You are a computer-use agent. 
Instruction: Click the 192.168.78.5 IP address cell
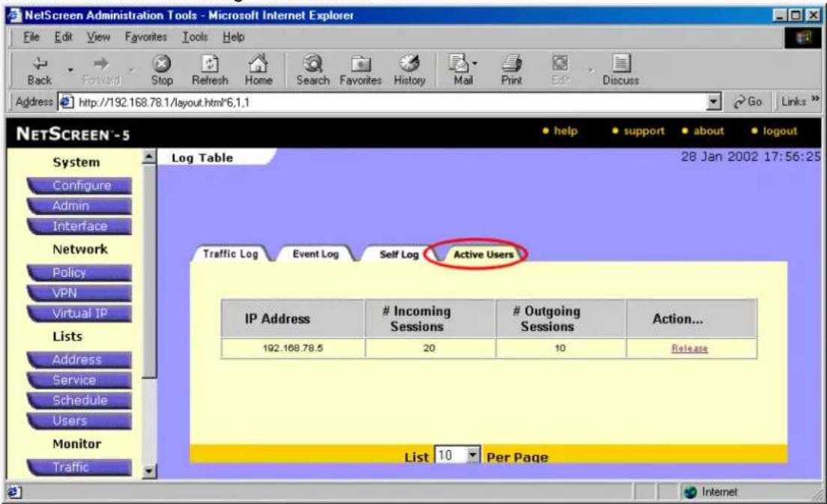[x=293, y=348]
